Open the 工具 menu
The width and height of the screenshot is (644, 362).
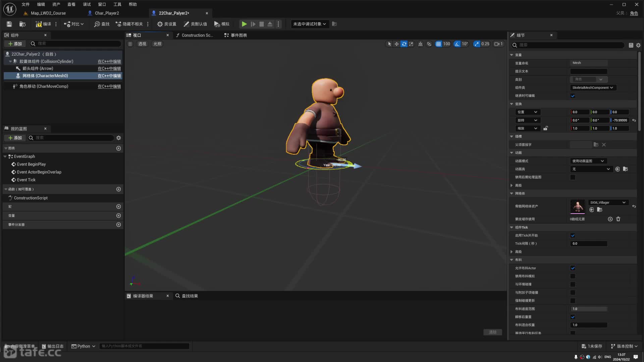(x=117, y=4)
